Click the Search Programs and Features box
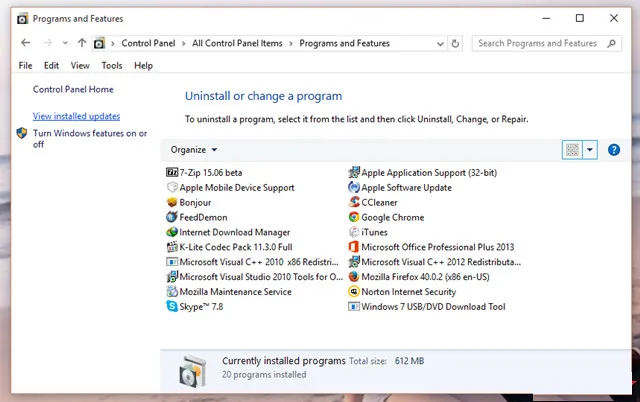This screenshot has height=402, width=640. click(547, 43)
